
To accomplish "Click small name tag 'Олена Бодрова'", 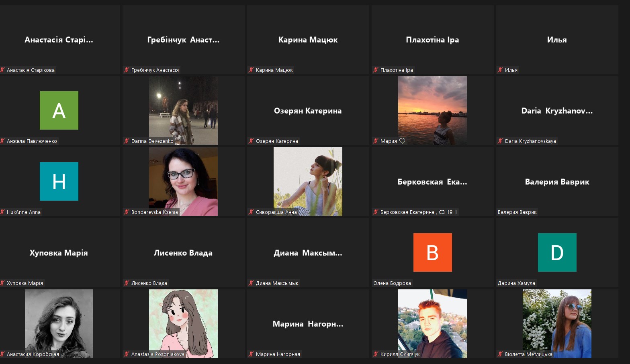I will tap(392, 283).
